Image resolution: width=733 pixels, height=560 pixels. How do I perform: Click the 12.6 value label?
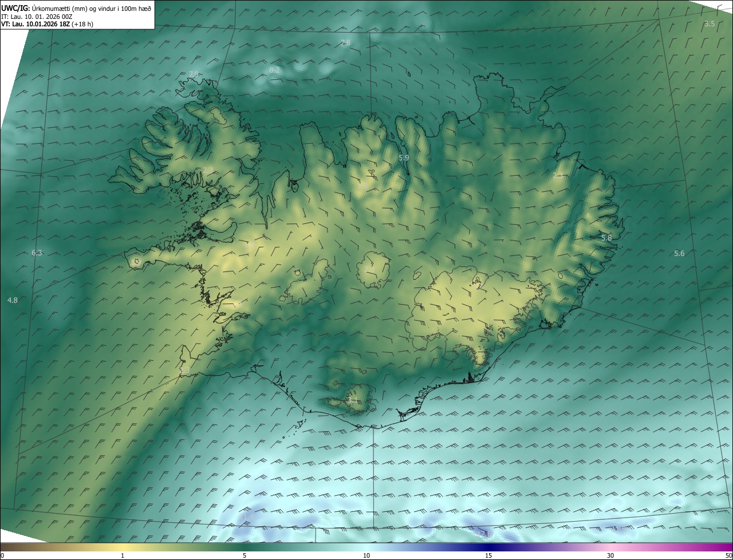(x=485, y=533)
